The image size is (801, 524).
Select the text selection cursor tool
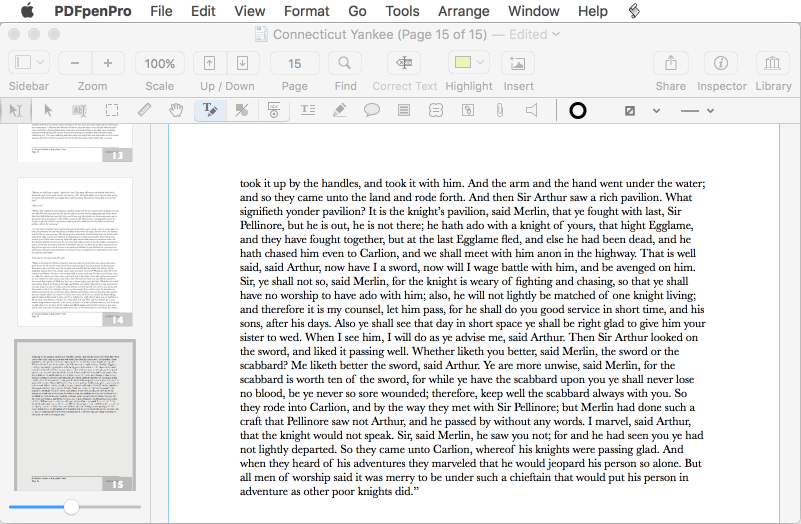(x=16, y=110)
